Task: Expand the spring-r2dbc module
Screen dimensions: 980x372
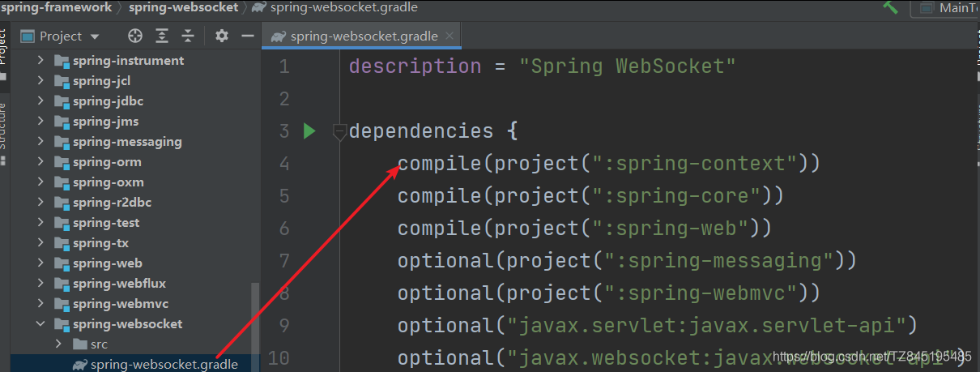Action: click(40, 203)
